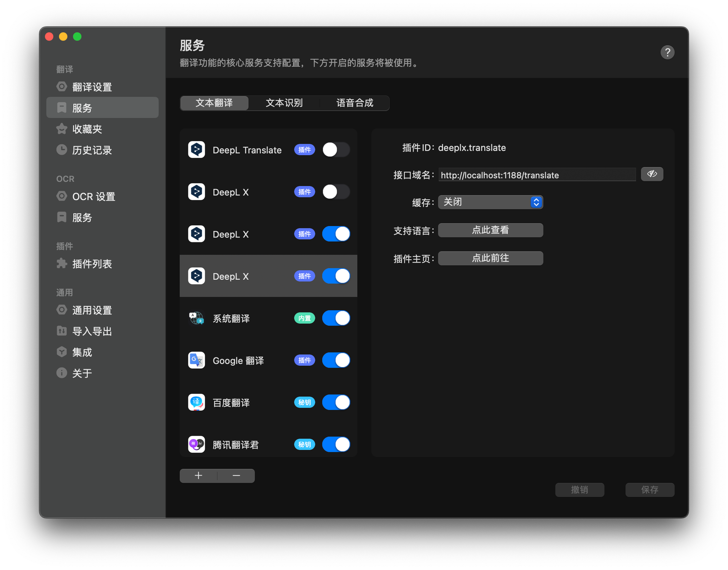Disable the Google 翻译 toggle

(x=336, y=360)
